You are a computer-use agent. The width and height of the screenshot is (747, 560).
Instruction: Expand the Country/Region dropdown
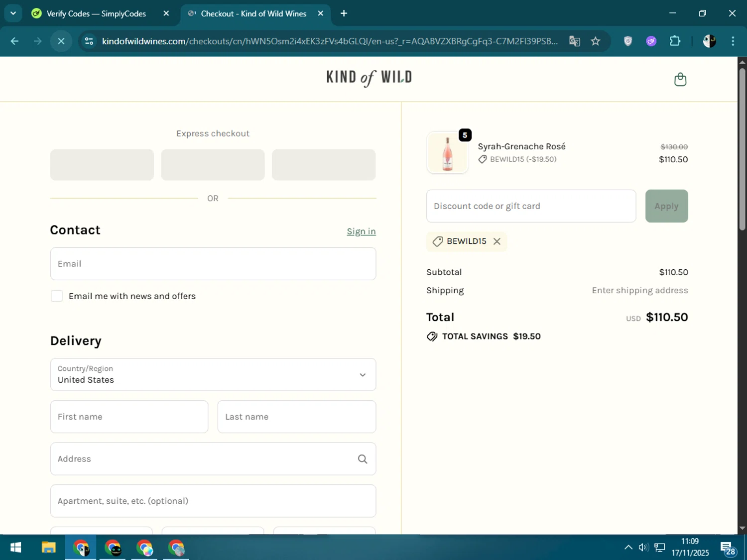coord(213,375)
